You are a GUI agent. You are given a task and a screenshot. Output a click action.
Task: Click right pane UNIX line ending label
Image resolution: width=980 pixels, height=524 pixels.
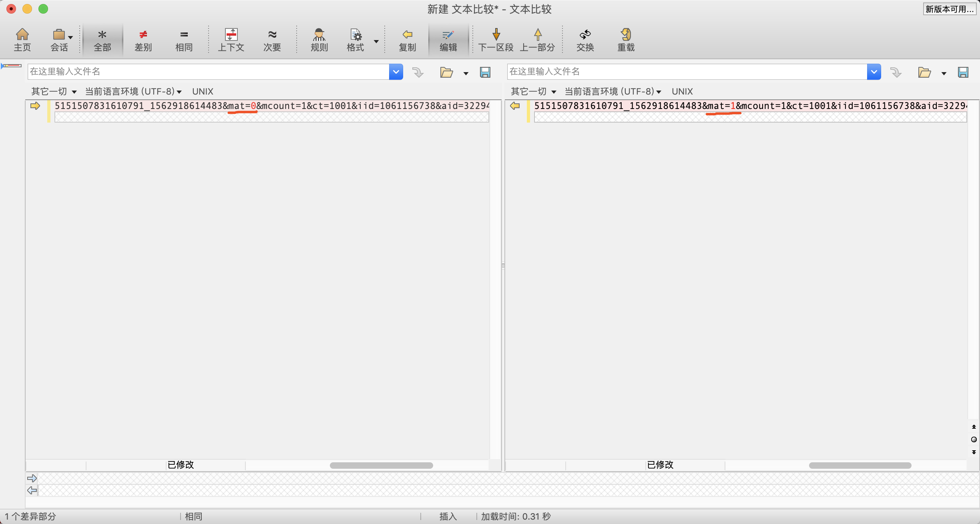click(x=682, y=92)
